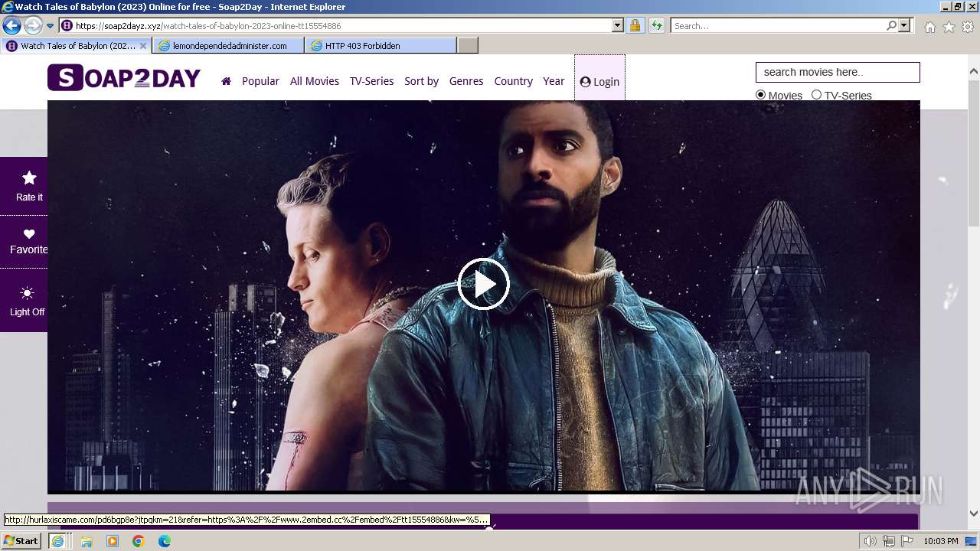Expand the Genres menu

(x=466, y=81)
